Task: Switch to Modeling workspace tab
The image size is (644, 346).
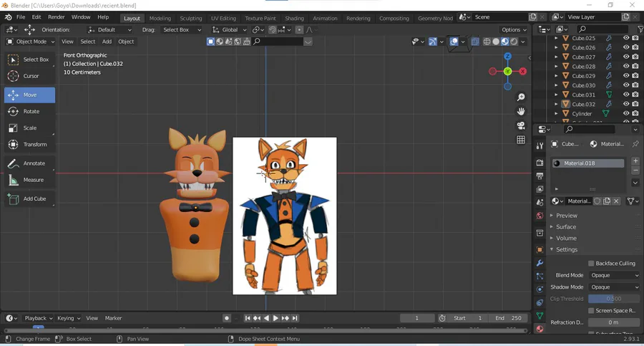Action: pyautogui.click(x=160, y=18)
